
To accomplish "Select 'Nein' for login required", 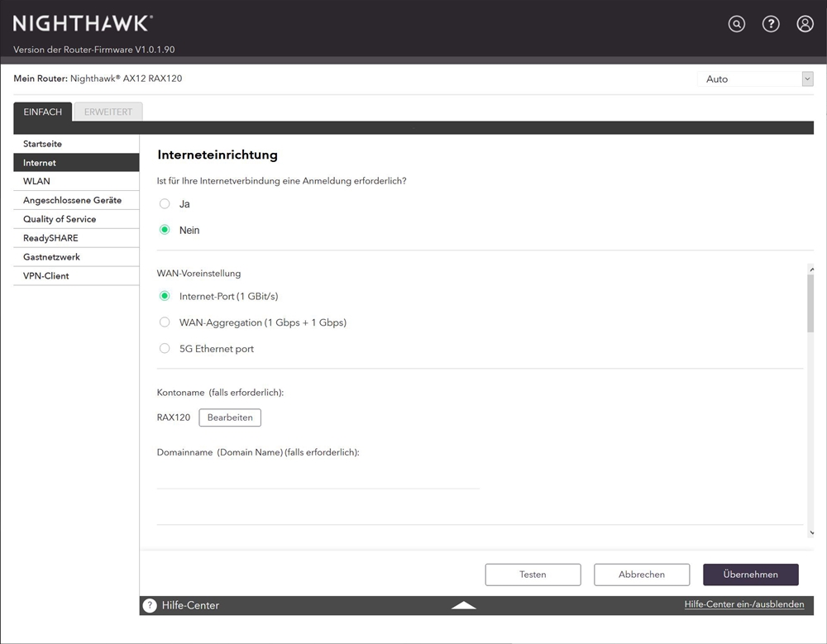I will 165,231.
